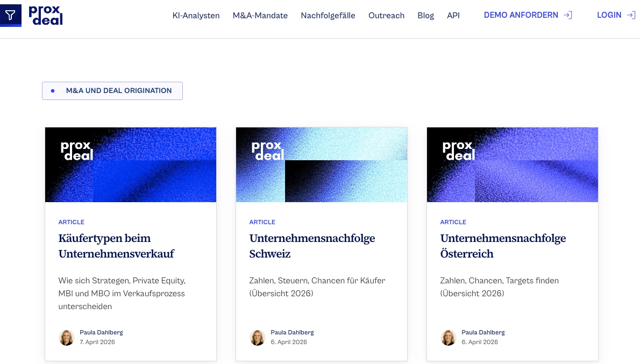Go to Nachfolgefälle in navigation
The height and width of the screenshot is (364, 640).
[x=328, y=16]
